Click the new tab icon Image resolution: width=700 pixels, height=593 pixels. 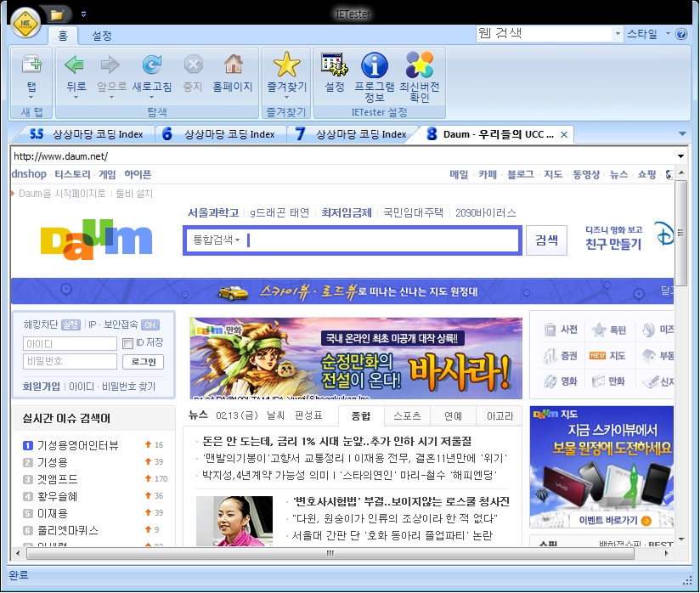tap(31, 65)
